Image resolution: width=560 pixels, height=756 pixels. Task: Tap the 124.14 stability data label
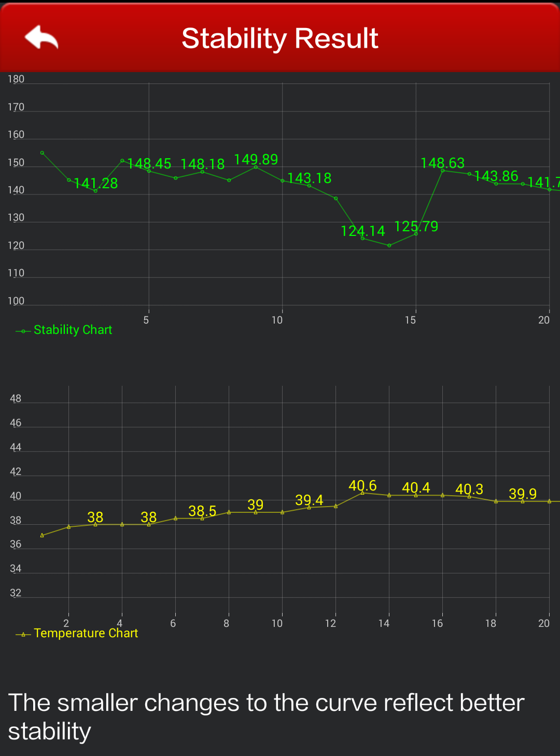[363, 231]
